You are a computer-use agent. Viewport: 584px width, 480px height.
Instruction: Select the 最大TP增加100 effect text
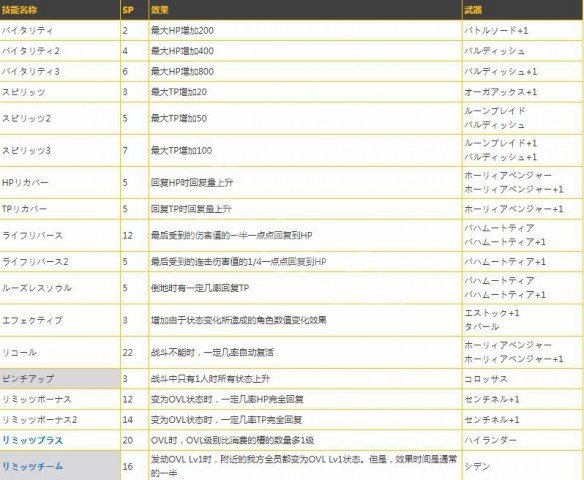(181, 150)
